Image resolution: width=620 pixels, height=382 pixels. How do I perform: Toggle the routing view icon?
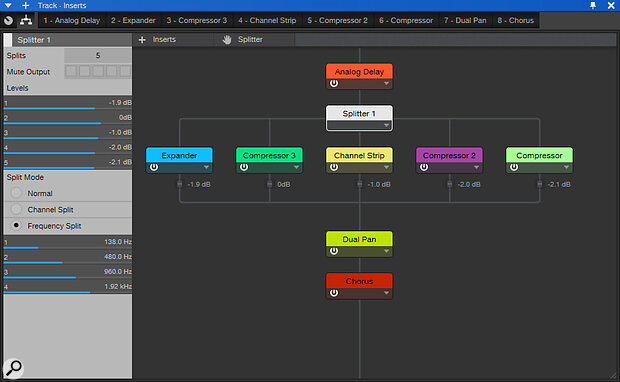26,20
